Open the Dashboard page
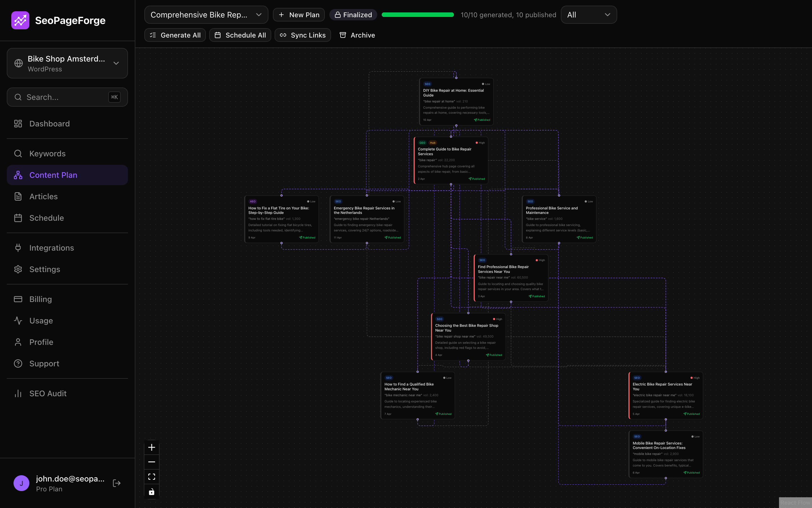812x508 pixels. (x=67, y=124)
